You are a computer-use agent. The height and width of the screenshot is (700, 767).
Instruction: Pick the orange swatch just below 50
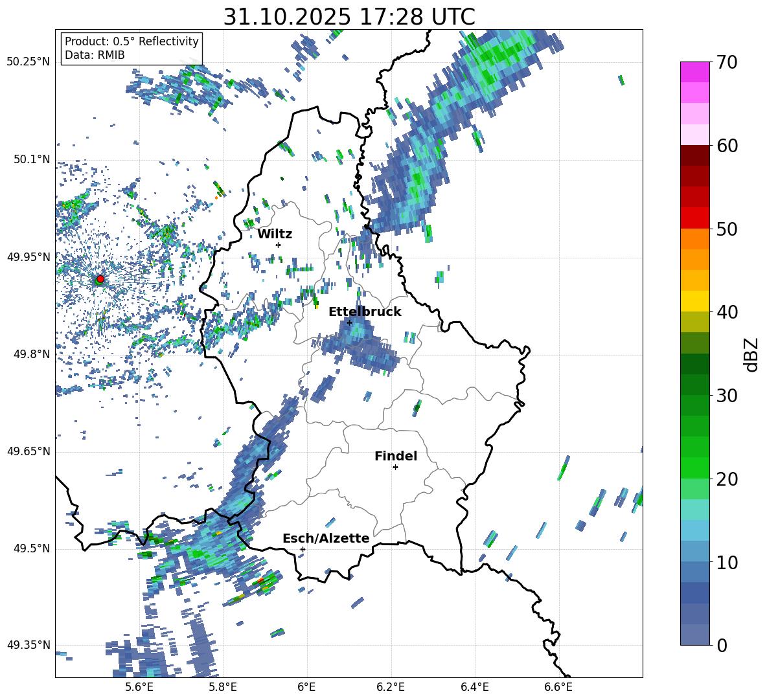coord(695,239)
